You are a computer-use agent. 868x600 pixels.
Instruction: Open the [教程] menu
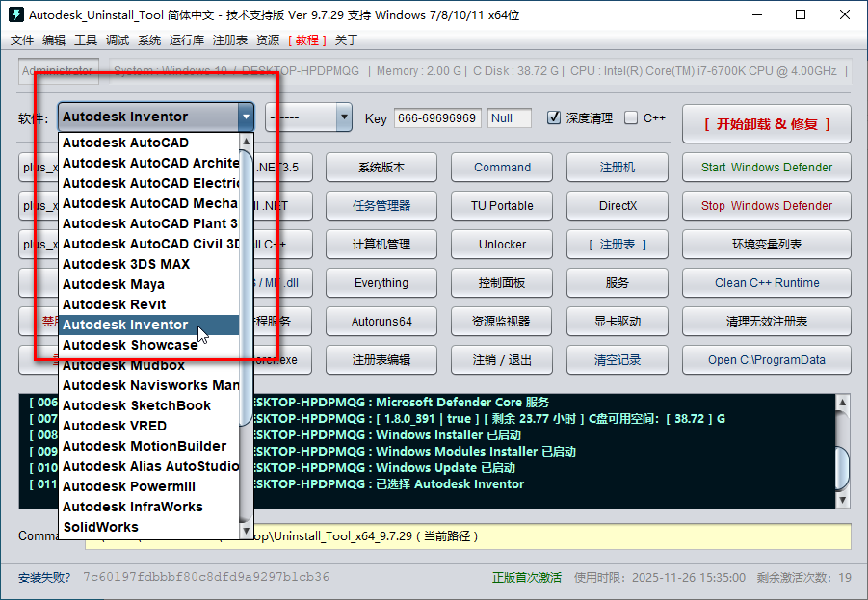click(x=307, y=39)
